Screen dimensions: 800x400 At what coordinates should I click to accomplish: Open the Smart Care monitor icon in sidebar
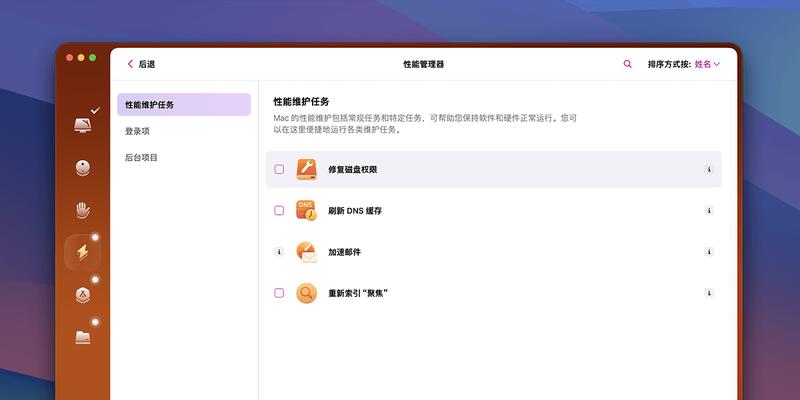pos(83,125)
